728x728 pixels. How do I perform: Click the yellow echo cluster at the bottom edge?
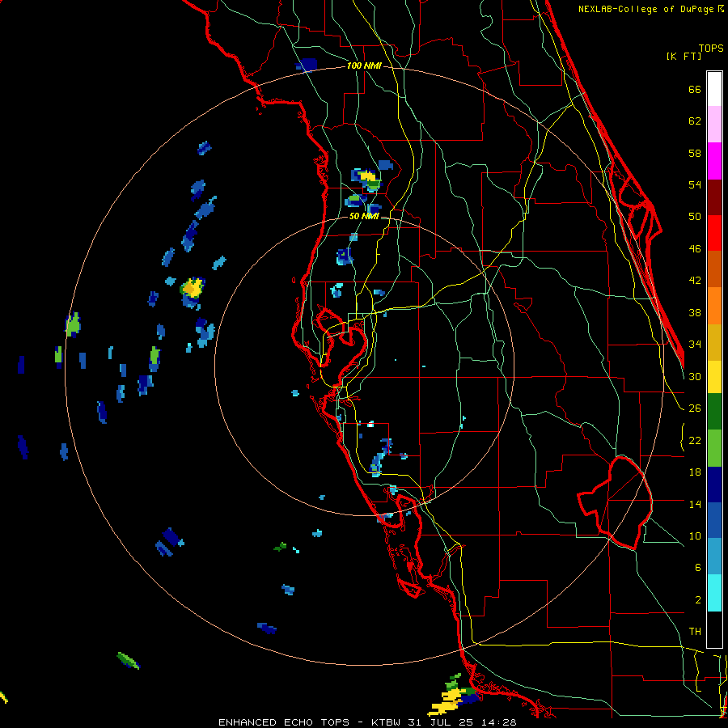(448, 701)
